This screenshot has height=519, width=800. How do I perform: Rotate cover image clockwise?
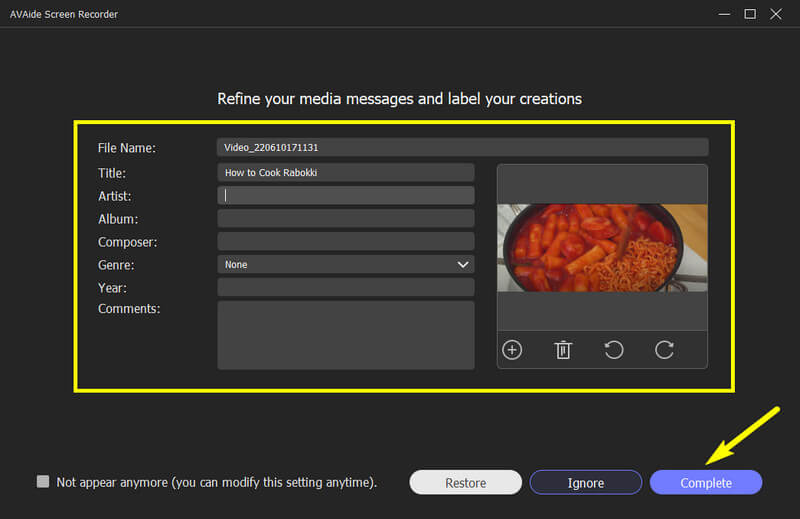tap(664, 350)
